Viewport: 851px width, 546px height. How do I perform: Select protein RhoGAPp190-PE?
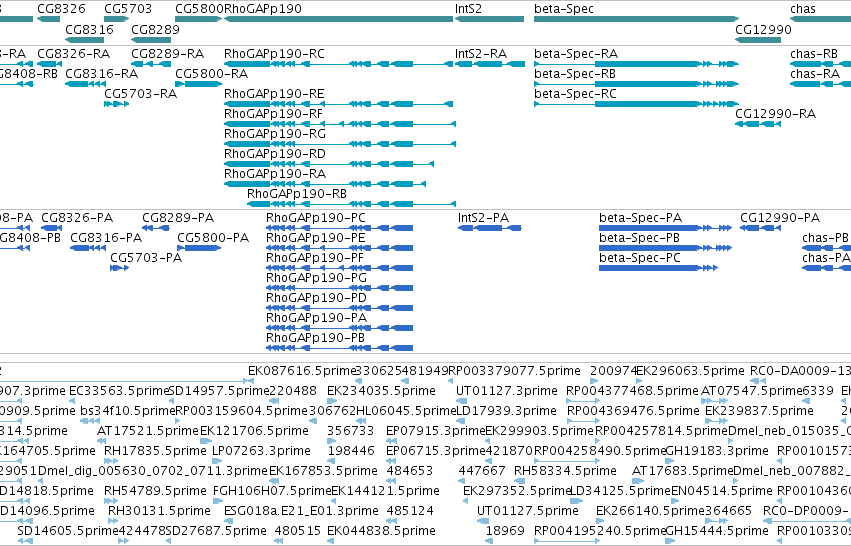click(315, 238)
